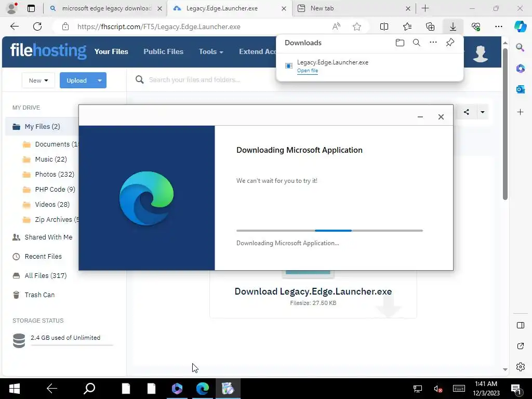532x399 pixels.
Task: Open the Music (22) folder
Action: click(50, 159)
